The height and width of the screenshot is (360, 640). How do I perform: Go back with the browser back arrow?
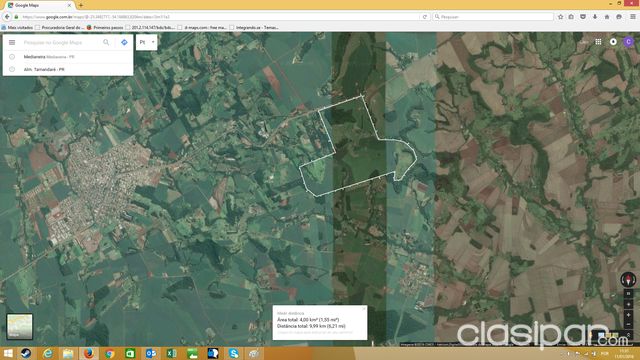(x=7, y=17)
